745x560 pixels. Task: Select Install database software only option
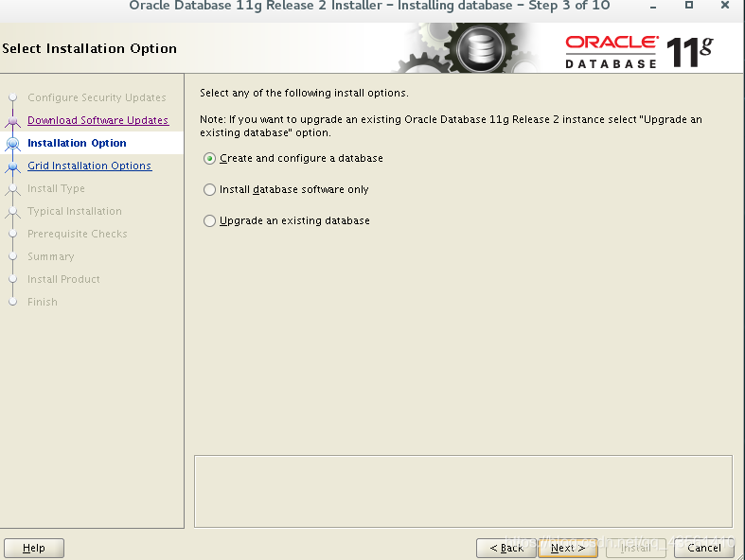click(286, 189)
